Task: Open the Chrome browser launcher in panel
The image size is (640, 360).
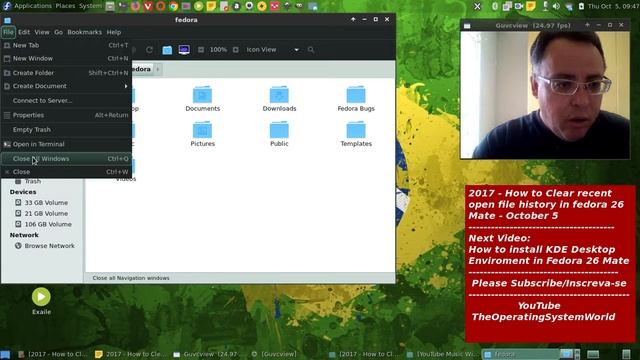Action: (x=173, y=6)
